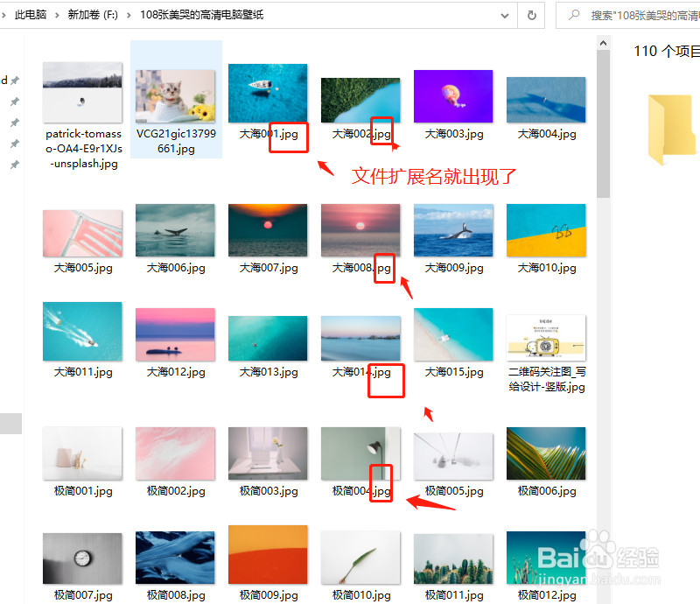Image resolution: width=700 pixels, height=604 pixels.
Task: Select the patrick-tomasso unsplash thumbnail
Action: point(82,93)
